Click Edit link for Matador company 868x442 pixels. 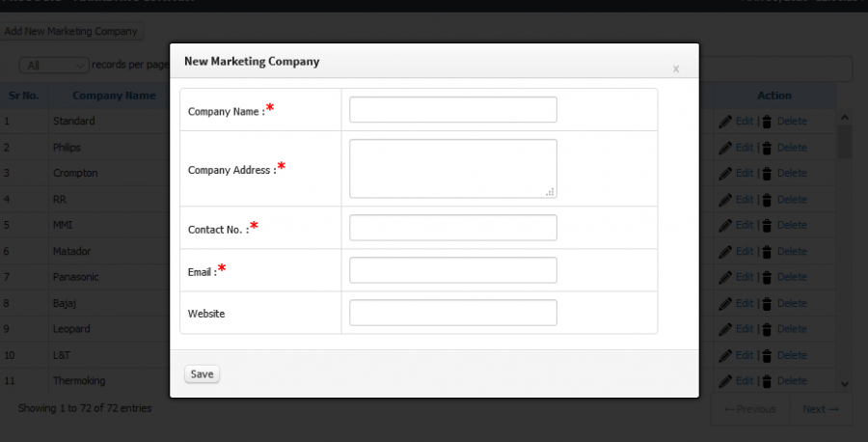[x=745, y=251]
